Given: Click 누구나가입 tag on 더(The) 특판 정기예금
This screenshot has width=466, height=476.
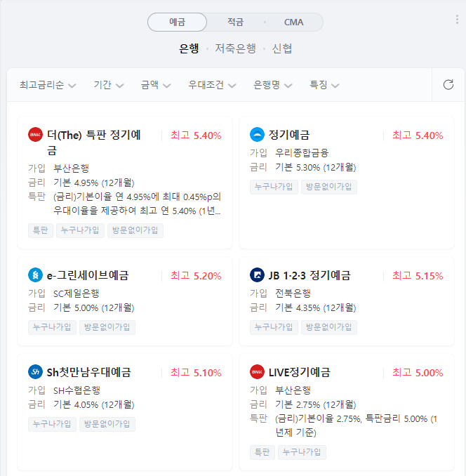Looking at the screenshot, I should click(81, 230).
